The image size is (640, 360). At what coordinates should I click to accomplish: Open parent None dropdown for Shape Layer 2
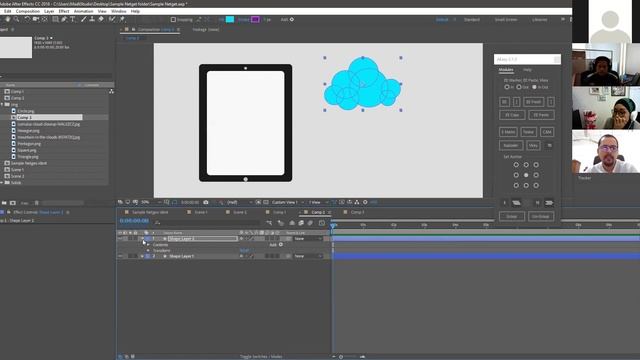pos(308,239)
